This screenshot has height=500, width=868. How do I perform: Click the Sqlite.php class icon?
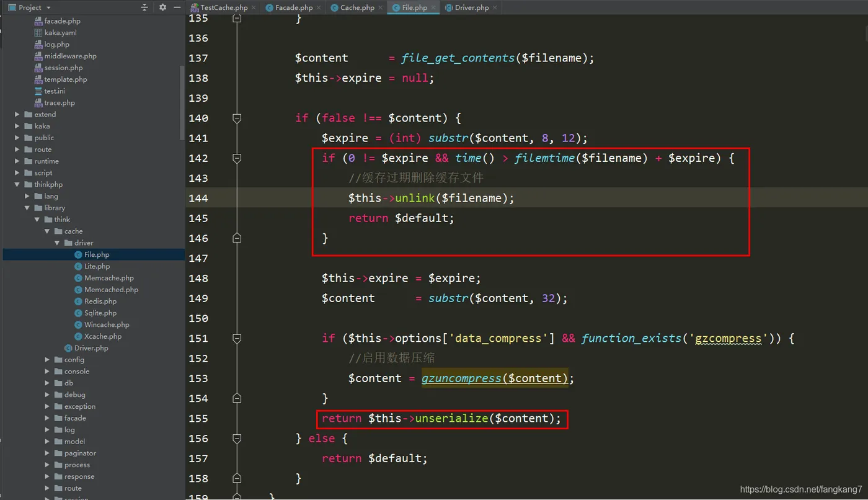click(x=78, y=313)
